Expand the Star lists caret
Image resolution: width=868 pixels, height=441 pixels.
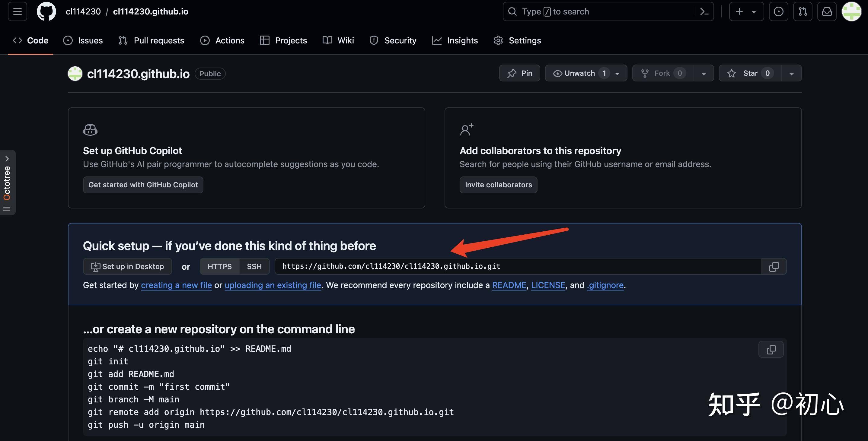click(792, 73)
